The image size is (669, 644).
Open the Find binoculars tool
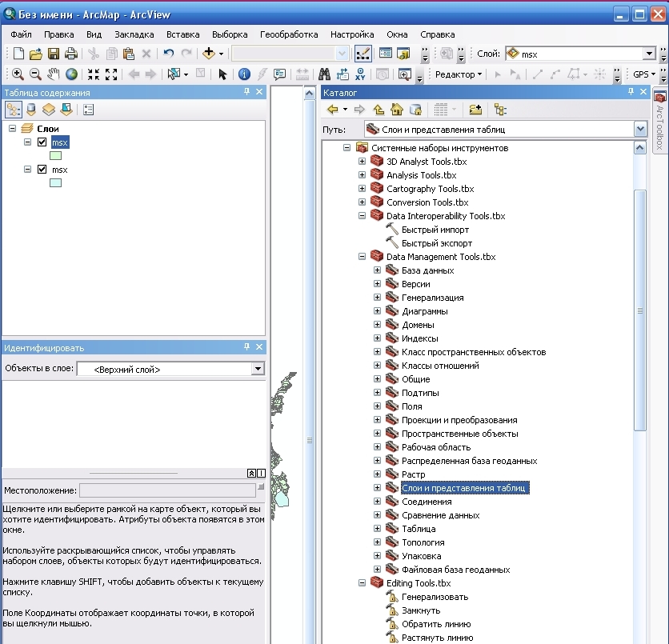click(324, 74)
